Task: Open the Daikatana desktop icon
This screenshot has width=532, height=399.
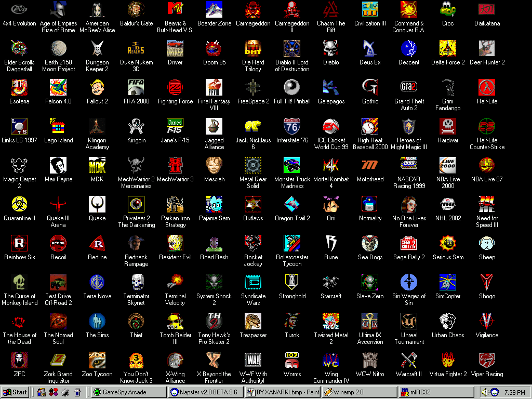Action: click(x=487, y=9)
